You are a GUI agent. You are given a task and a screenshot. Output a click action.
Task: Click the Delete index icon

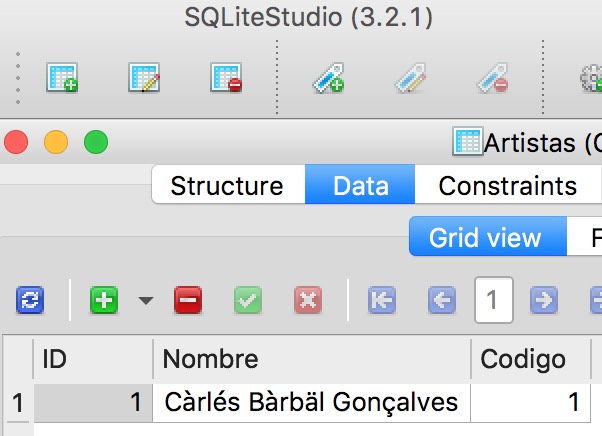pos(492,79)
